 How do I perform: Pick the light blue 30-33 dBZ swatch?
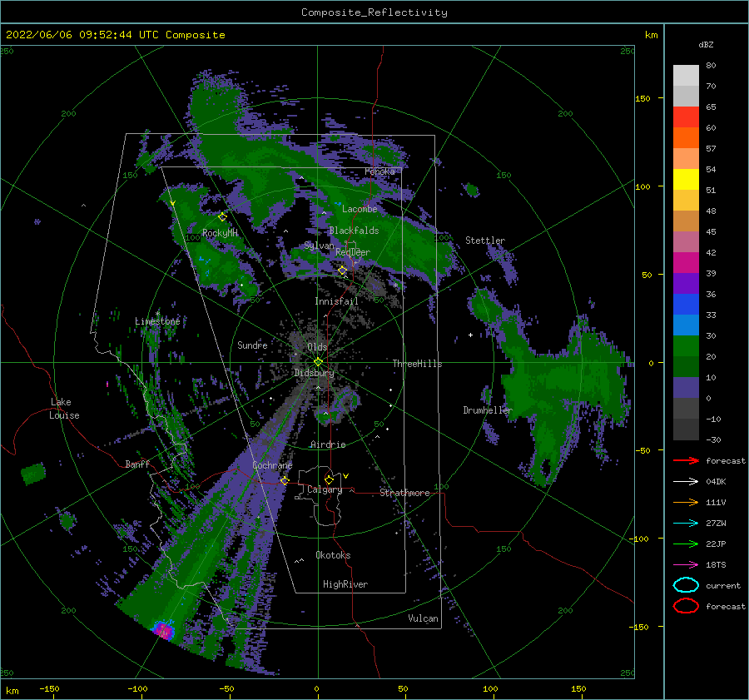(x=686, y=325)
